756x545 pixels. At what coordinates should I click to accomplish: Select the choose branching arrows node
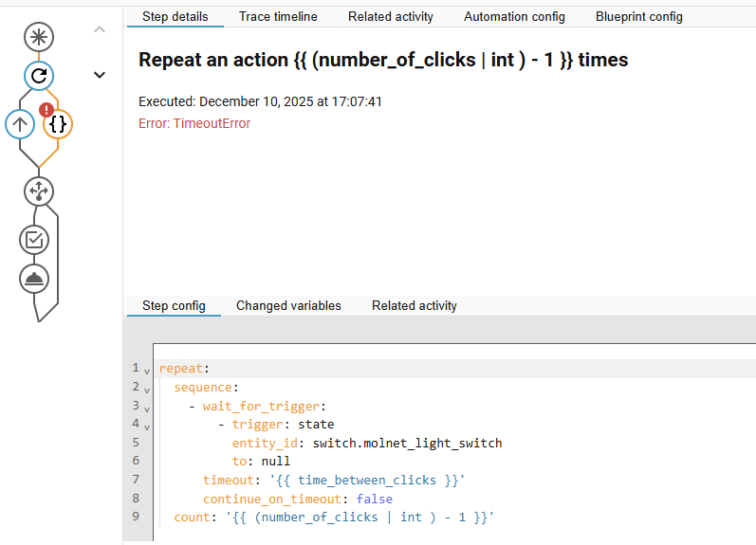39,191
